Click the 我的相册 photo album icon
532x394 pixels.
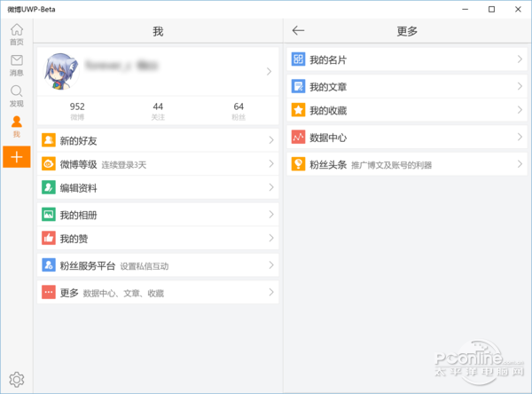tap(49, 215)
